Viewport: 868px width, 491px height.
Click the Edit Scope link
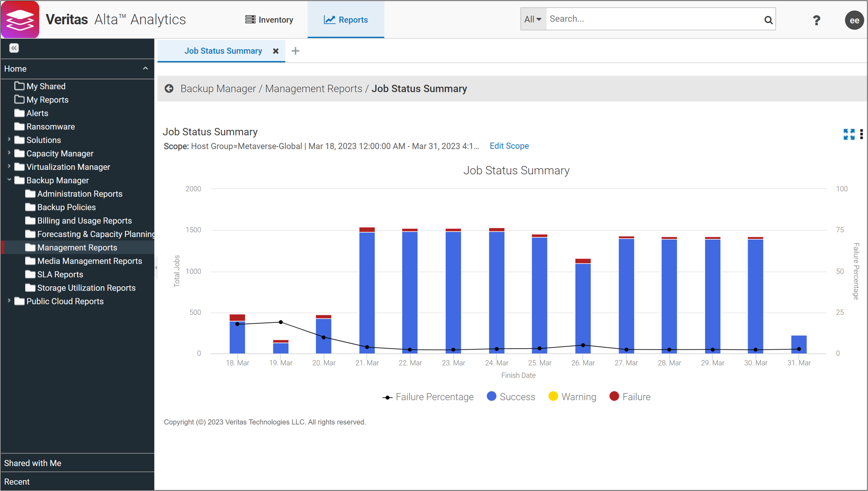[509, 146]
